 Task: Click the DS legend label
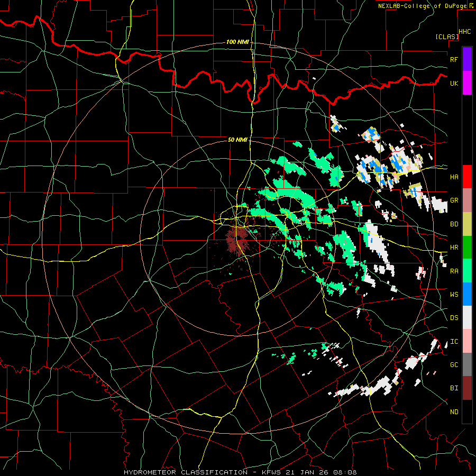tap(454, 317)
